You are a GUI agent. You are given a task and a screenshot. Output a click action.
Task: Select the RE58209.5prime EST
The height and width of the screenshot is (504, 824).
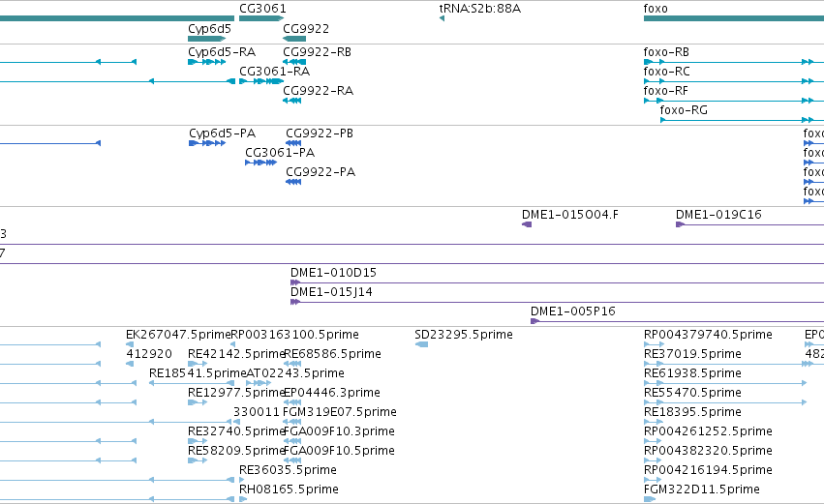[236, 452]
